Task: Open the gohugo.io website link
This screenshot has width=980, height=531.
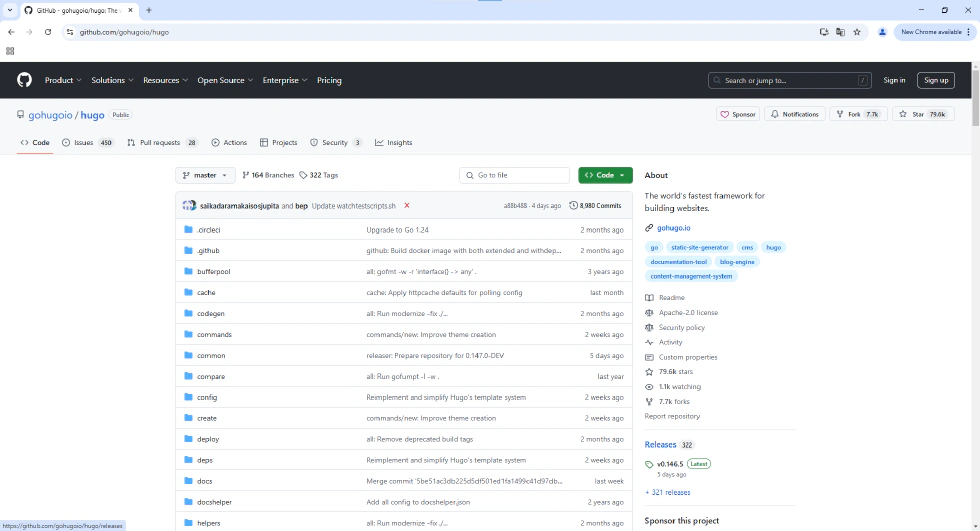Action: click(x=673, y=228)
